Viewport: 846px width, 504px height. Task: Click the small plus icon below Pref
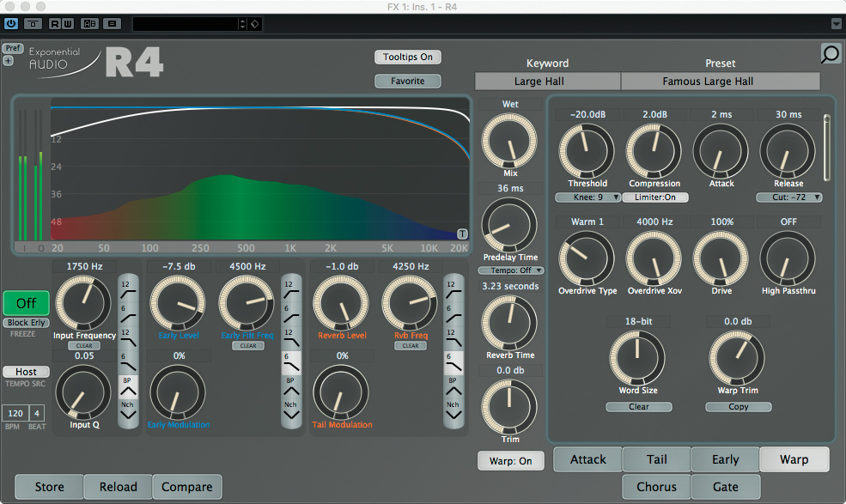point(9,61)
